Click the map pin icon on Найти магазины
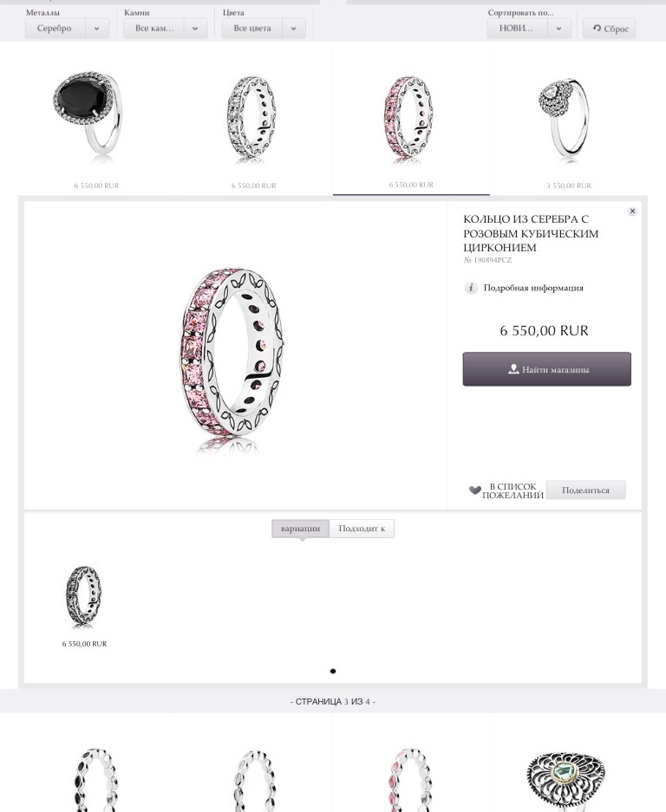 (513, 369)
